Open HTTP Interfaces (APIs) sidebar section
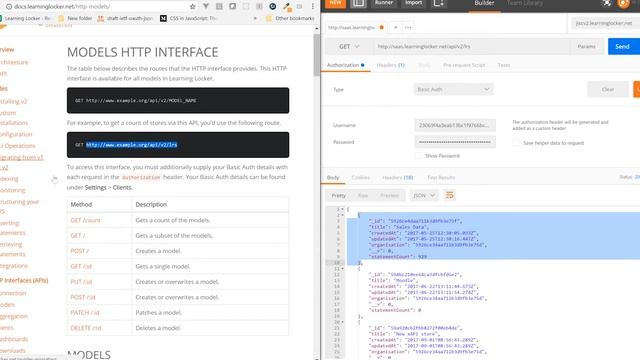This screenshot has width=640, height=360. 24,280
